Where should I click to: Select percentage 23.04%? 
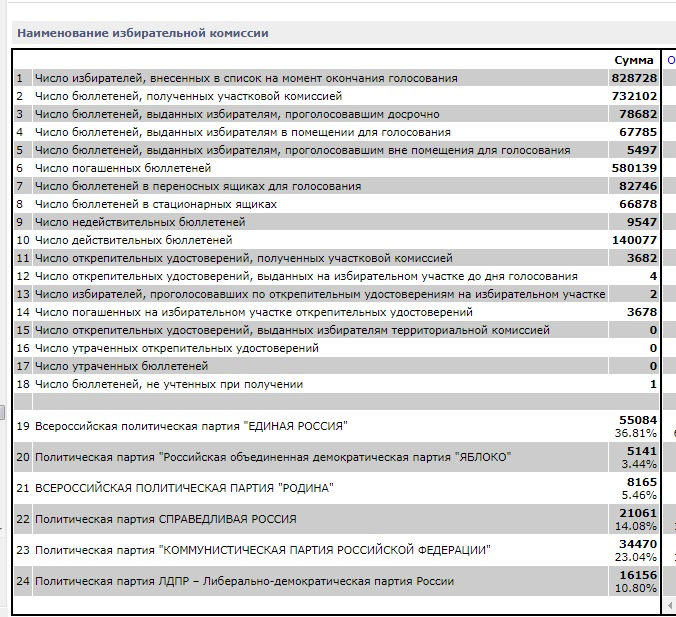[x=636, y=557]
